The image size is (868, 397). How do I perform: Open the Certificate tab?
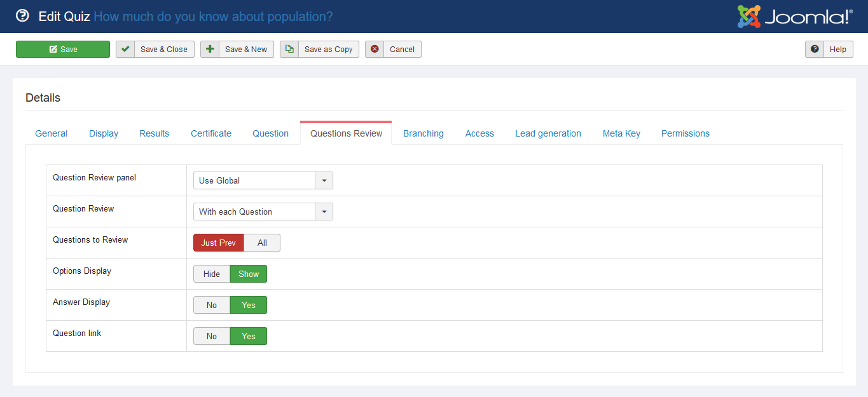click(211, 133)
